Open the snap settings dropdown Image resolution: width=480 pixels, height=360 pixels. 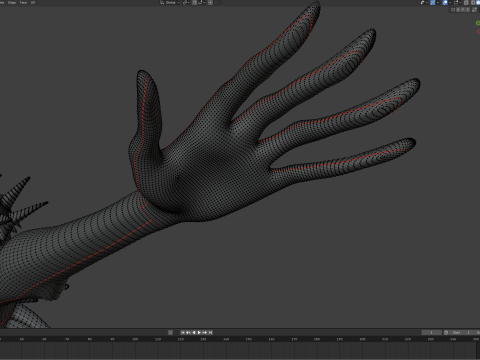click(201, 2)
